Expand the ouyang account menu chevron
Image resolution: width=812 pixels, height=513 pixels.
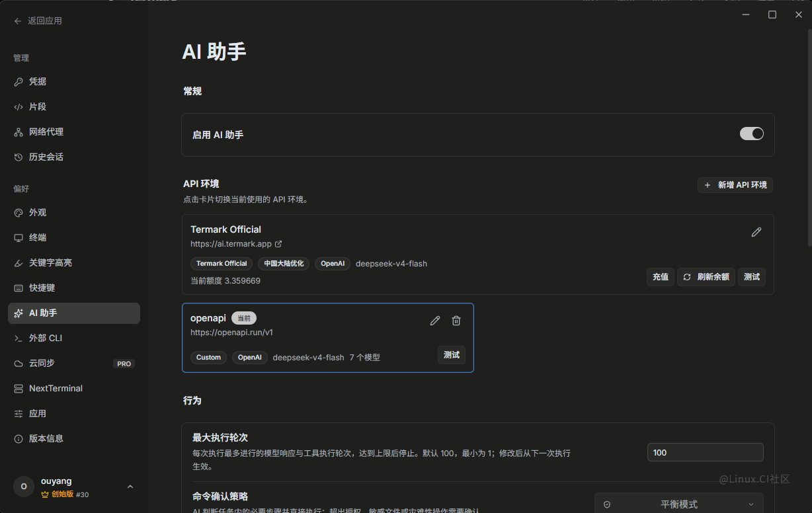[130, 487]
